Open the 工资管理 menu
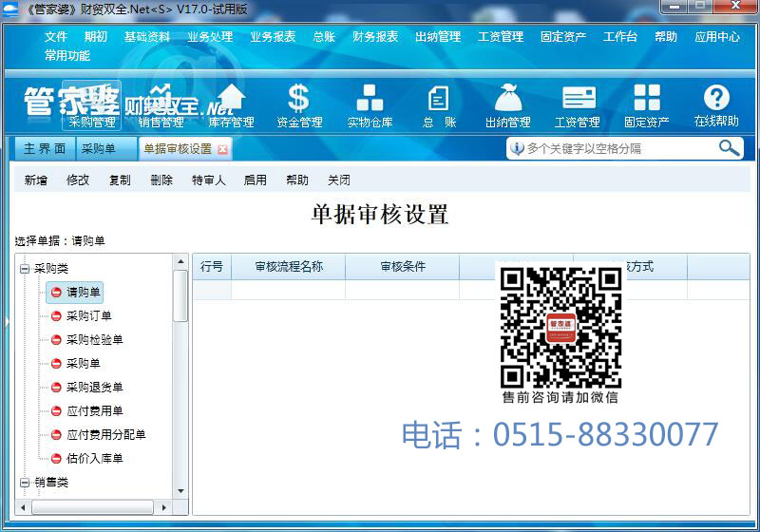 click(x=501, y=37)
